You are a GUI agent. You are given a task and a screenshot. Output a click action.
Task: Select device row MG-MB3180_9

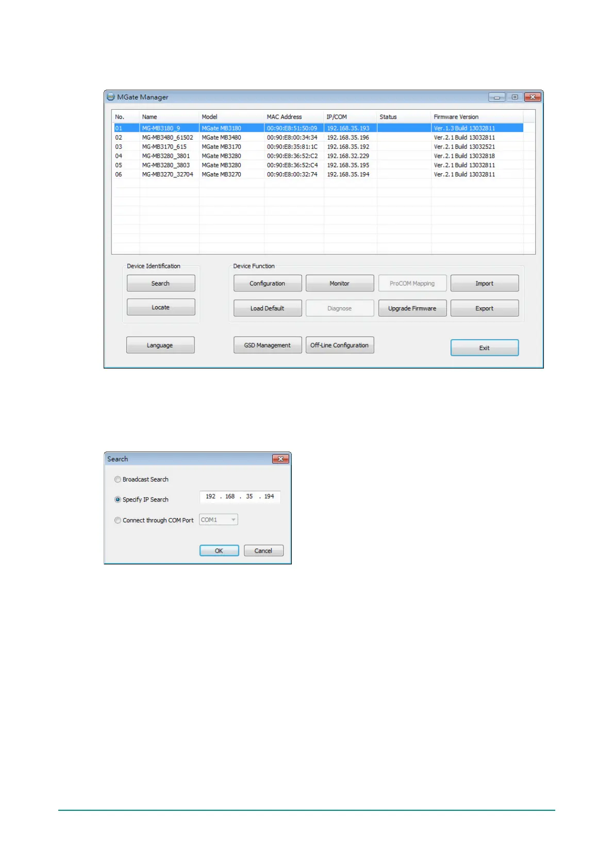pos(319,128)
